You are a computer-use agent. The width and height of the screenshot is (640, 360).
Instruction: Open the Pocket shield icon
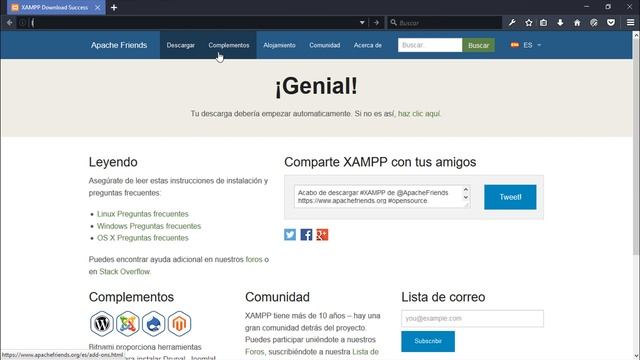click(611, 23)
